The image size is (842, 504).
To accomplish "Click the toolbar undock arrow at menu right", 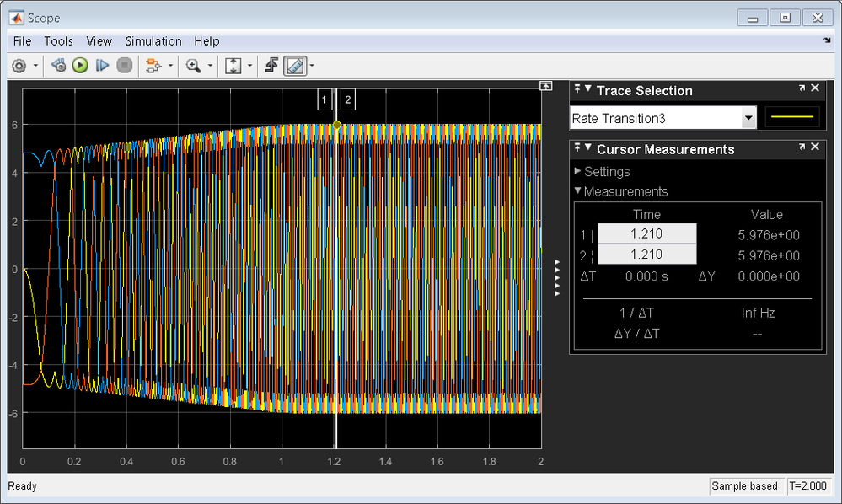I will pos(827,40).
